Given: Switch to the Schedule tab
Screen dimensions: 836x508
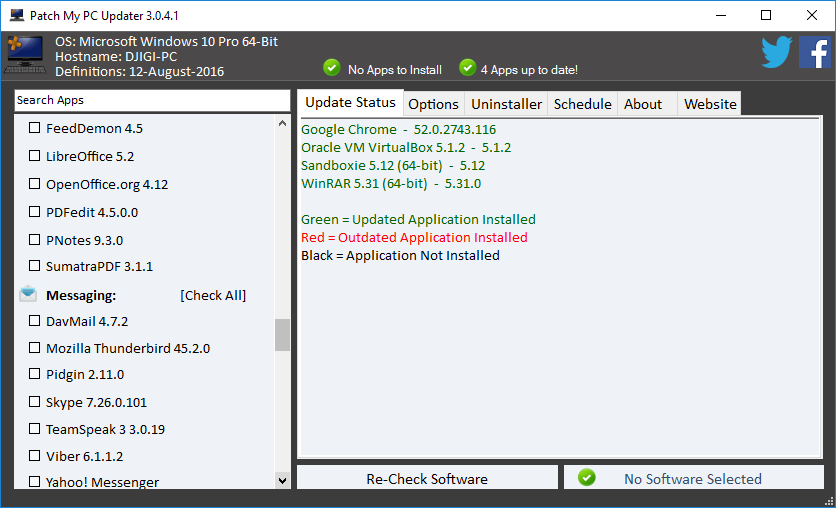Looking at the screenshot, I should [x=582, y=104].
